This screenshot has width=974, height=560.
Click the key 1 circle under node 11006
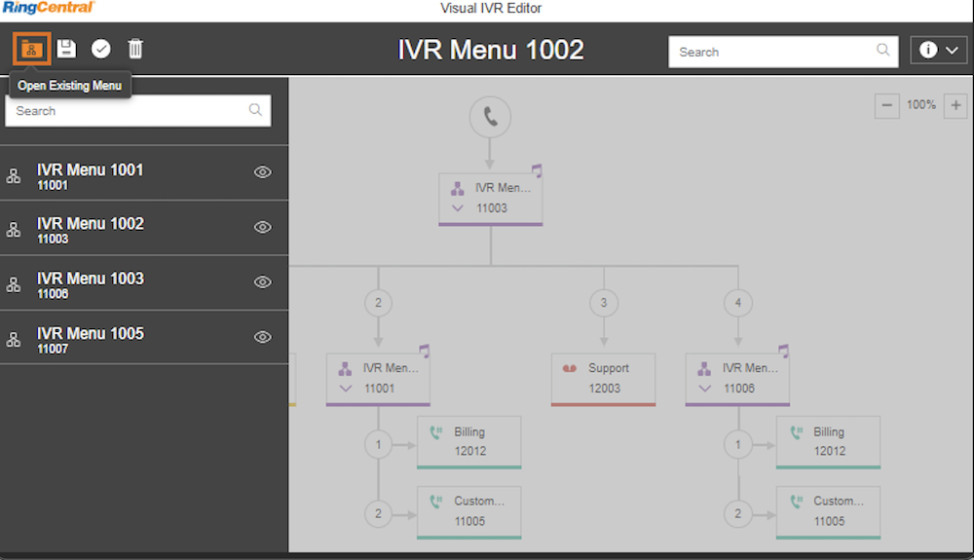738,444
